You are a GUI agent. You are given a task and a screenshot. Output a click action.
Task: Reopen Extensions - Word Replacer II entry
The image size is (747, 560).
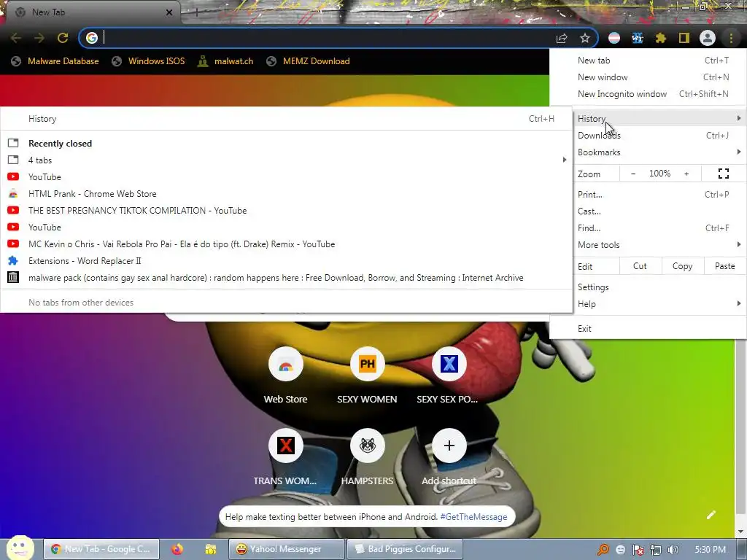pyautogui.click(x=286, y=261)
